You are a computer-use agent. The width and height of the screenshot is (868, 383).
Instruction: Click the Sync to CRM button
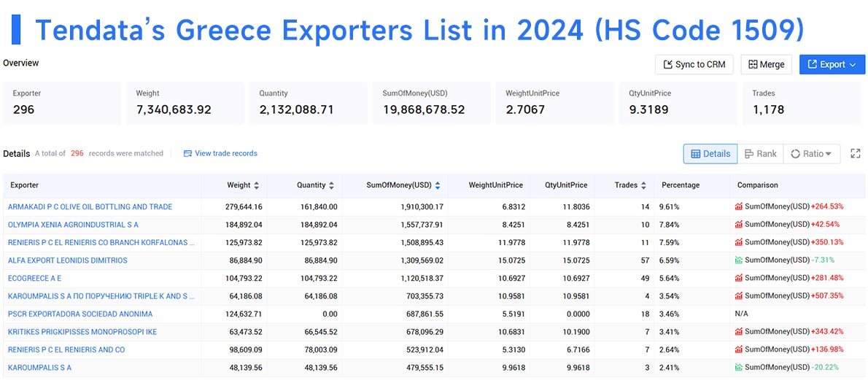pos(694,64)
